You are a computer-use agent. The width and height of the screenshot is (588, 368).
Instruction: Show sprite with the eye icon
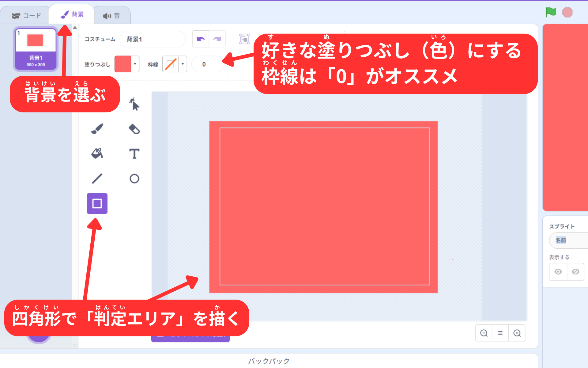(x=558, y=272)
